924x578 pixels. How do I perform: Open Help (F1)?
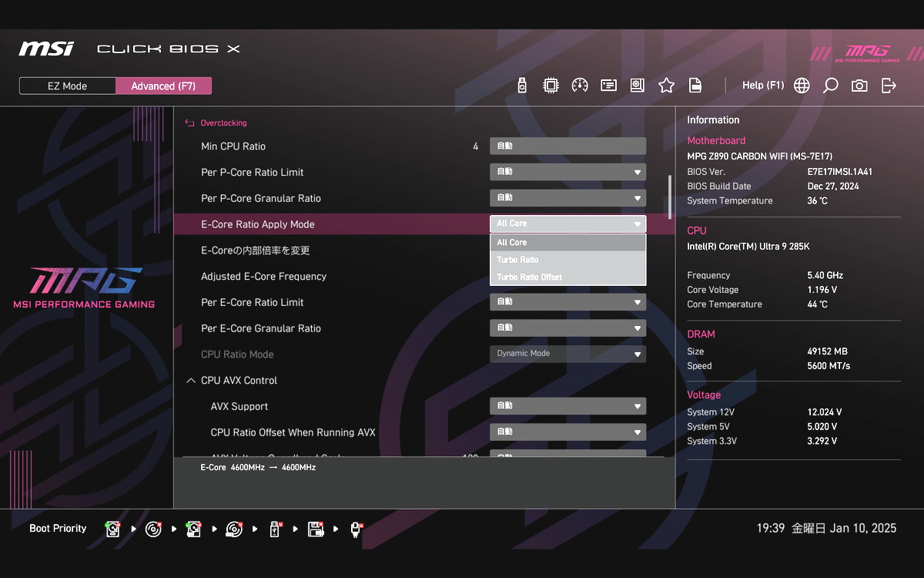point(763,86)
